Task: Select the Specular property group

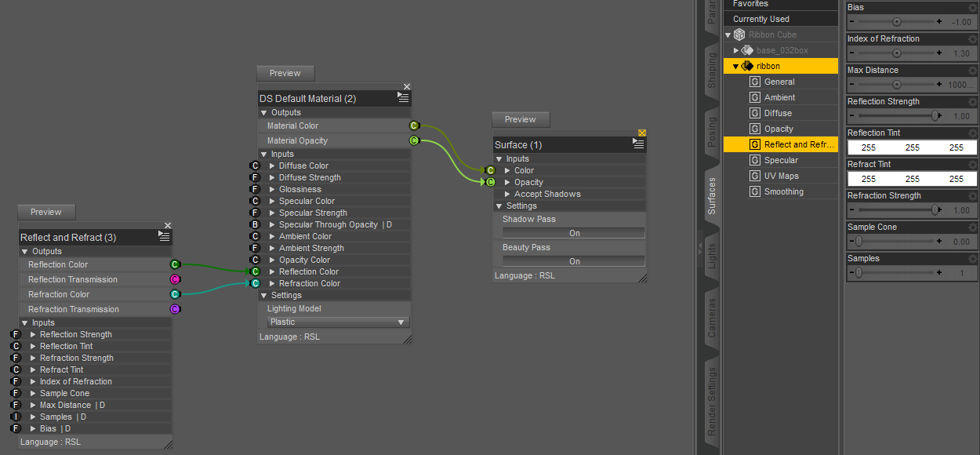Action: (781, 160)
